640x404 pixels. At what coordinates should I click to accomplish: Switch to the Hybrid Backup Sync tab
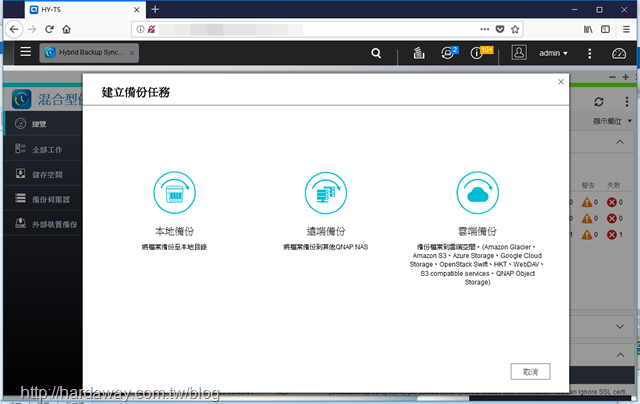89,53
